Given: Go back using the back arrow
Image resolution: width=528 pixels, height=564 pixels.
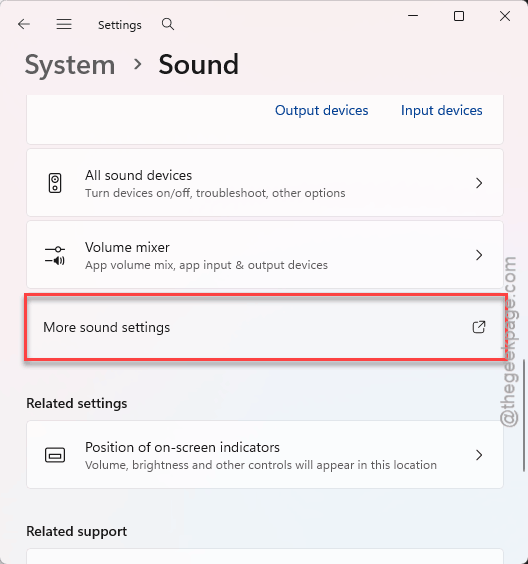Looking at the screenshot, I should tap(24, 24).
